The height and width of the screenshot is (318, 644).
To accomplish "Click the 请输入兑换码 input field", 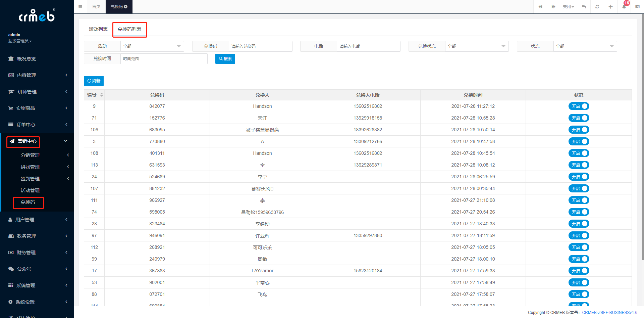I will point(260,46).
